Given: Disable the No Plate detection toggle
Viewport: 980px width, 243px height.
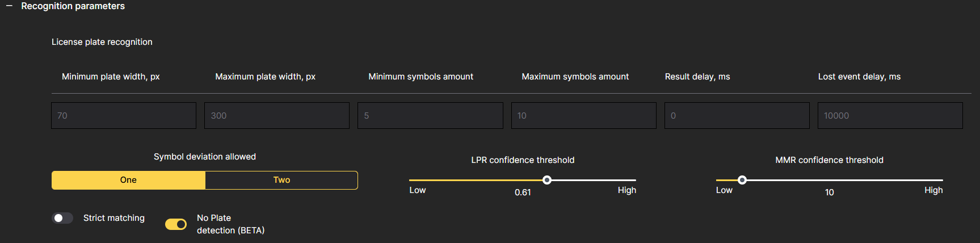Looking at the screenshot, I should tap(176, 224).
